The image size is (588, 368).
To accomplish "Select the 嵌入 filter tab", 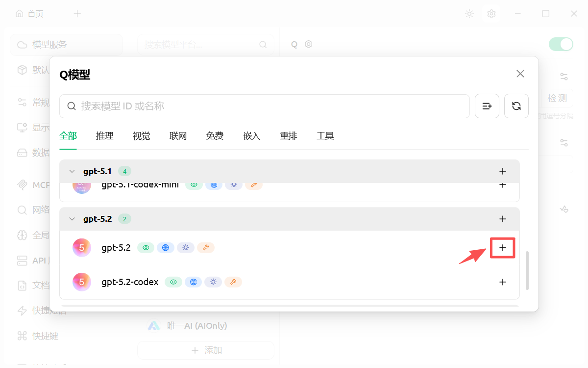I will click(252, 136).
